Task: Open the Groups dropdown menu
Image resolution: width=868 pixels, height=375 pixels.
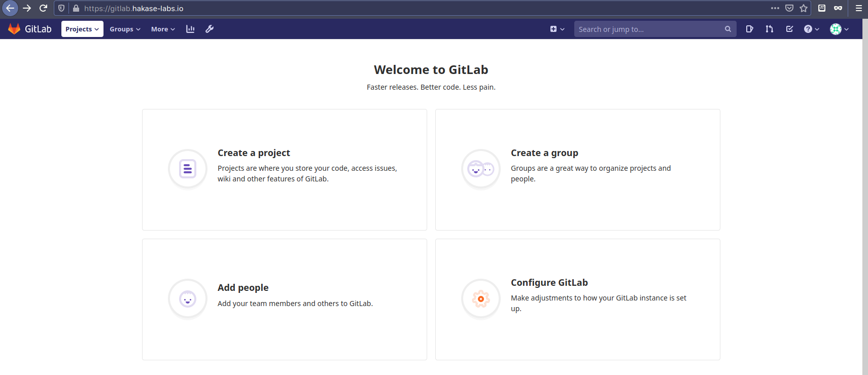Action: click(125, 29)
